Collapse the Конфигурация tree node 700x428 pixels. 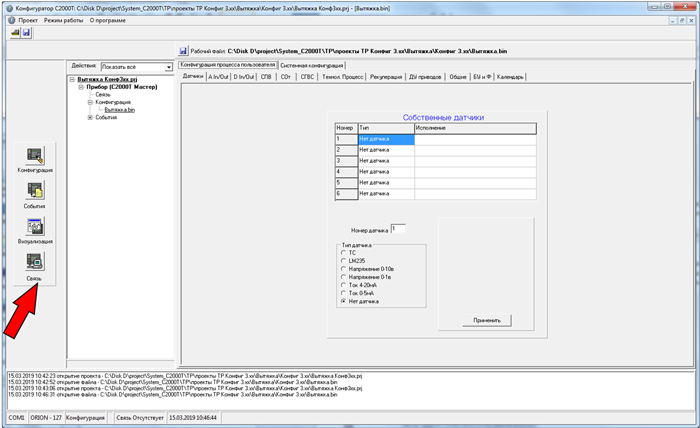click(88, 102)
